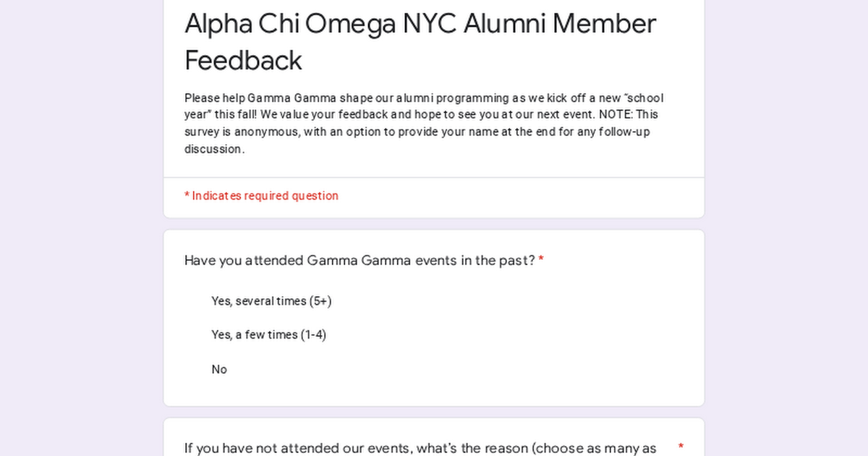Click the red asterisk after 'in the past?'
Image resolution: width=868 pixels, height=456 pixels.
(x=541, y=260)
